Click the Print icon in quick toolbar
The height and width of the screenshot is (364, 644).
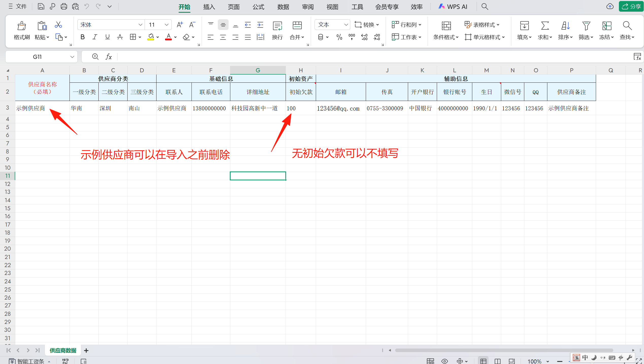[x=64, y=7]
